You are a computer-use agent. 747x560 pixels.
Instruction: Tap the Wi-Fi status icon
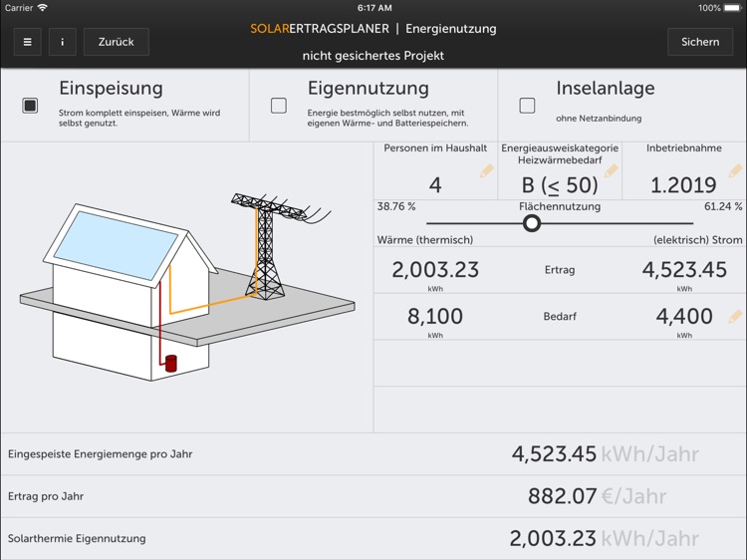click(43, 8)
